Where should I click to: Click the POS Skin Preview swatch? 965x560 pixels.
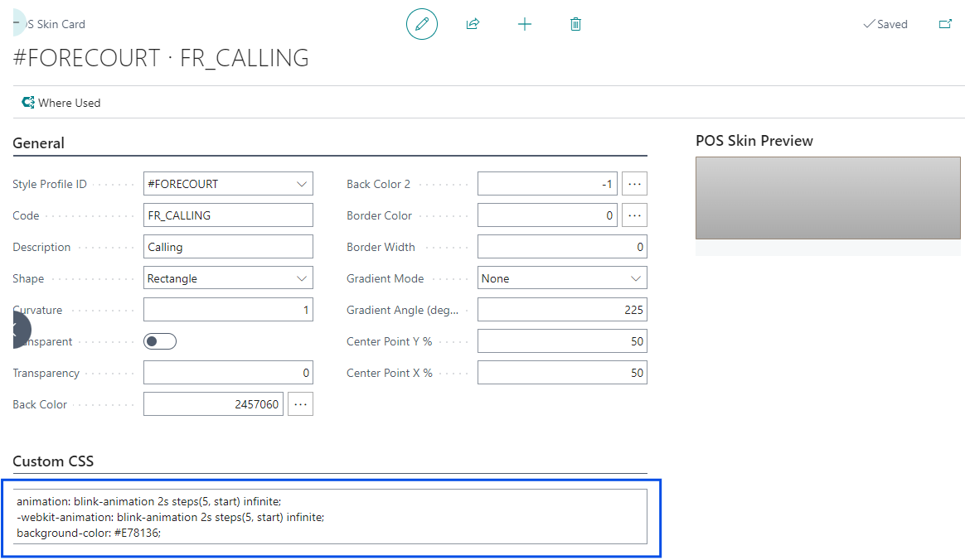(827, 198)
